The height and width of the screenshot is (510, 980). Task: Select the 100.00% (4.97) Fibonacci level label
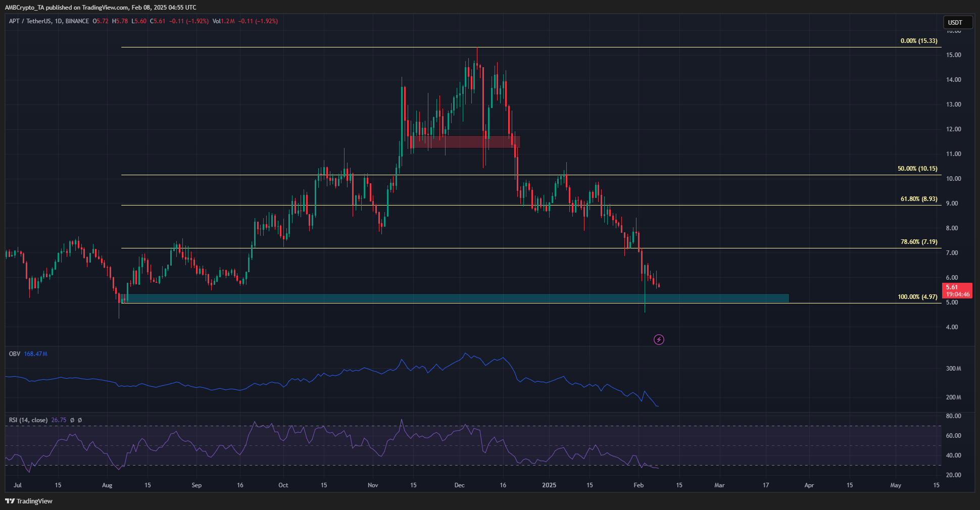point(917,297)
